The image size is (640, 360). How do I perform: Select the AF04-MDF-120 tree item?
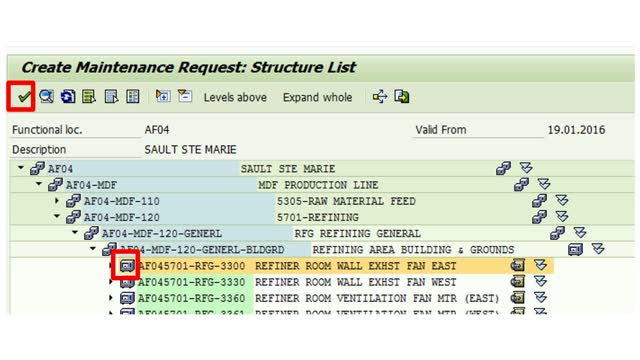122,217
